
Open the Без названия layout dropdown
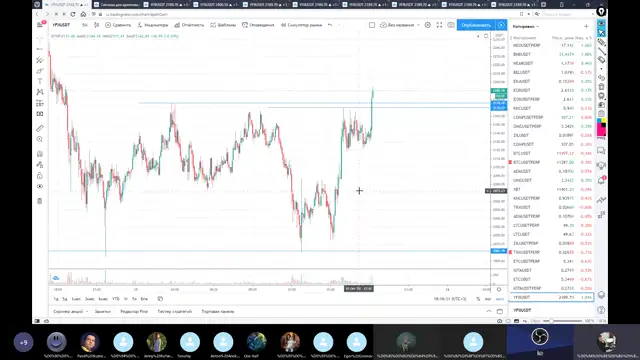tap(400, 25)
